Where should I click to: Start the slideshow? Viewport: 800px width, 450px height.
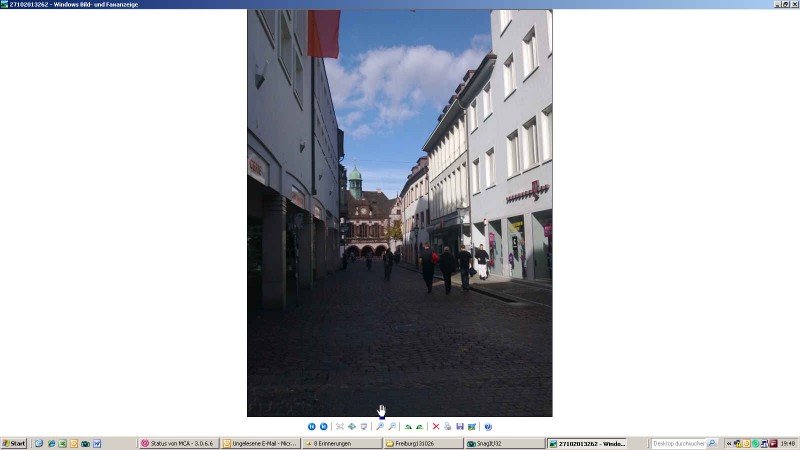tap(364, 426)
